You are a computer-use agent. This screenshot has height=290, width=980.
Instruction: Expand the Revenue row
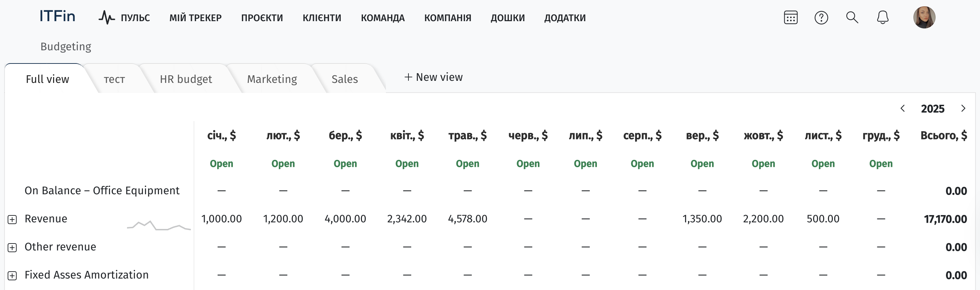coord(12,220)
